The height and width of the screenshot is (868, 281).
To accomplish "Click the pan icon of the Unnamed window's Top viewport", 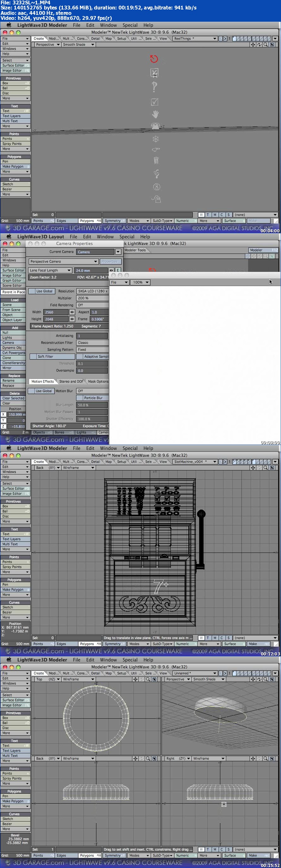I will pyautogui.click(x=135, y=679).
